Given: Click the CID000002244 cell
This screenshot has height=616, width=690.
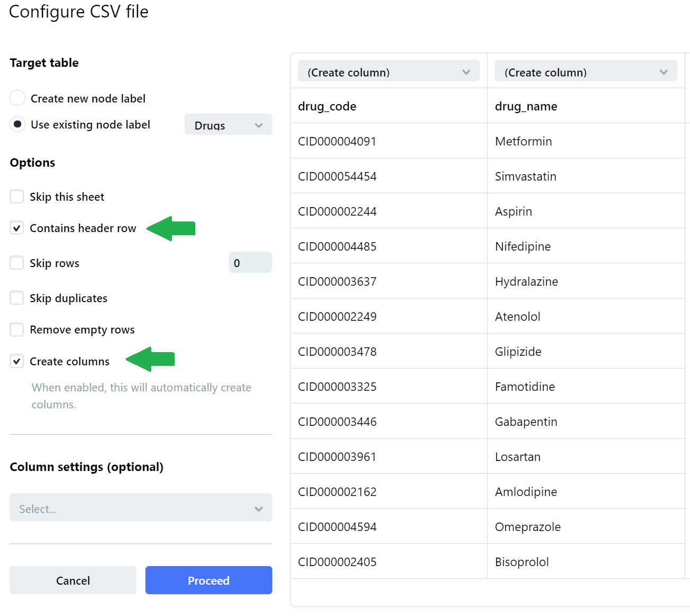Looking at the screenshot, I should point(337,211).
